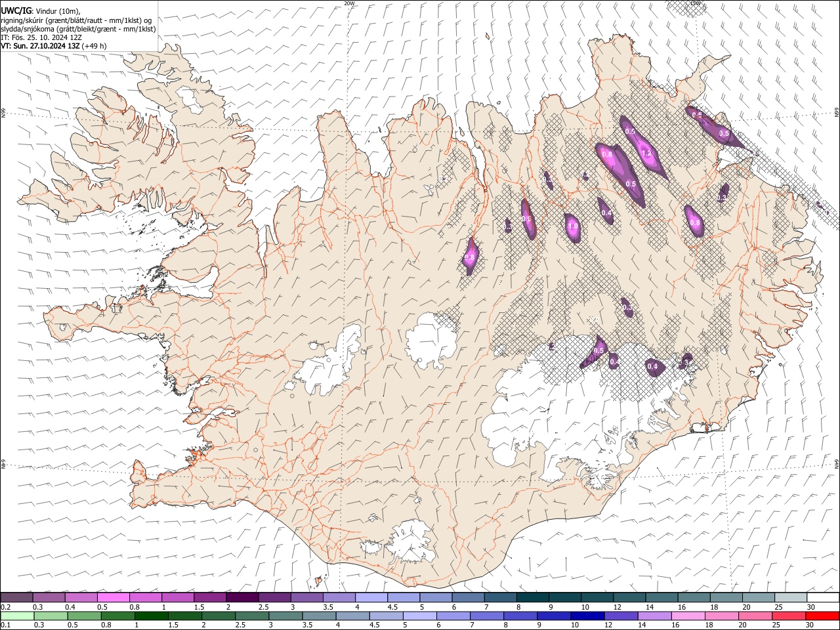Viewport: 840px width, 630px height.
Task: Pick the rose 20 rain legend swatch
Action: (x=755, y=616)
